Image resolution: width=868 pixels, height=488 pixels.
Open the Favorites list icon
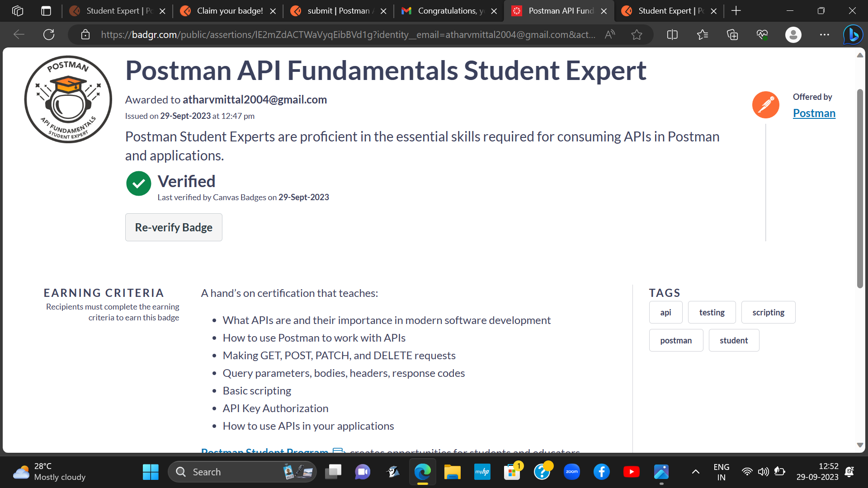point(703,35)
